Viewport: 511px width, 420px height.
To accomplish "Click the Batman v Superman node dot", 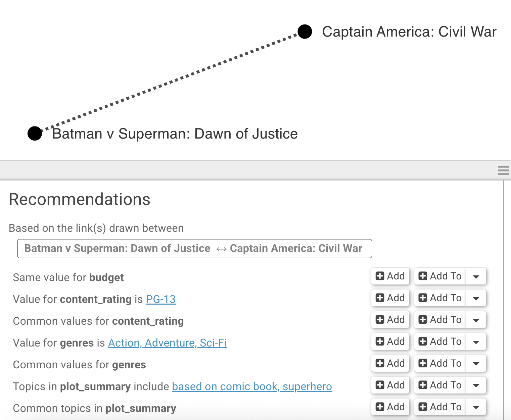I will tap(35, 134).
